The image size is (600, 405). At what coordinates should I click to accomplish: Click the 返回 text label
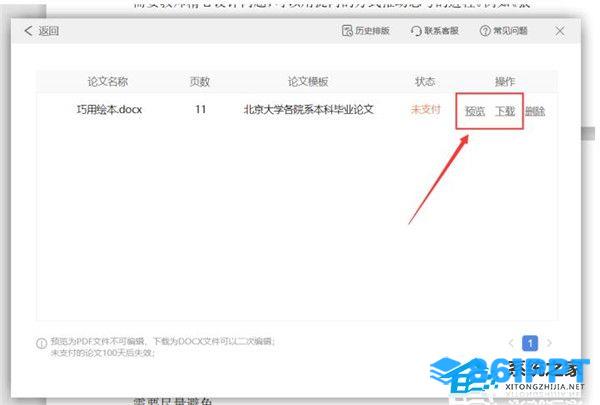pos(49,31)
